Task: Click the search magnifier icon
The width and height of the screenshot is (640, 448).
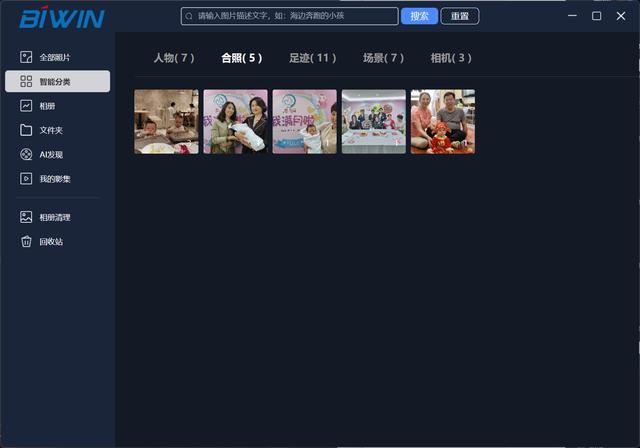Action: pos(189,16)
